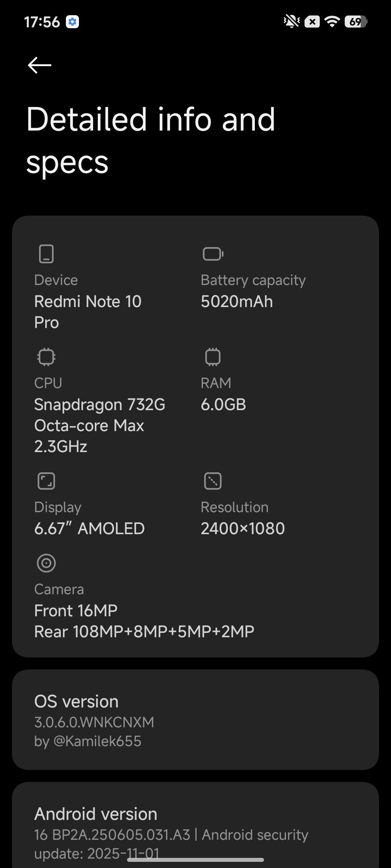Click the Camera lens icon

click(46, 563)
